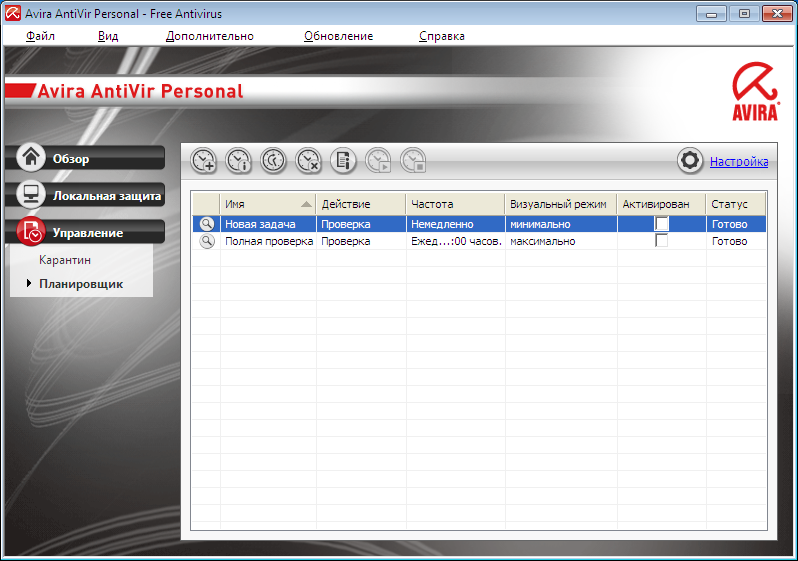Open the Вид menu

point(108,36)
